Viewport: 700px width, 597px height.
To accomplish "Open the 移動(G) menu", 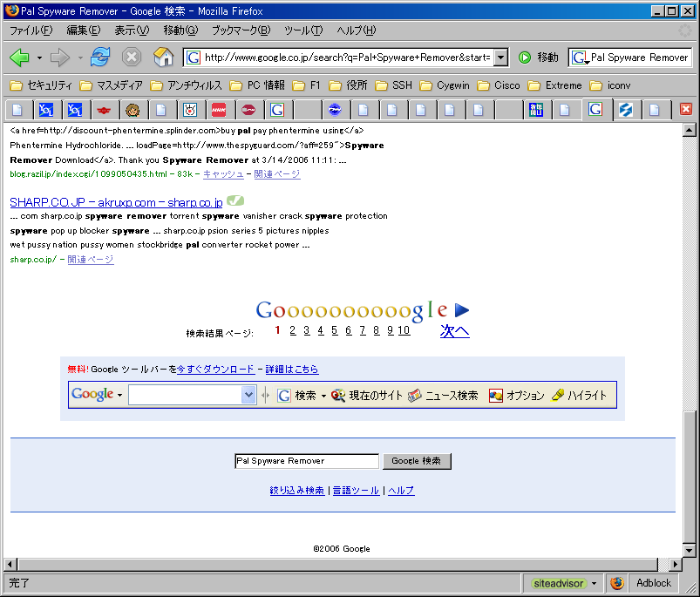I will point(180,31).
